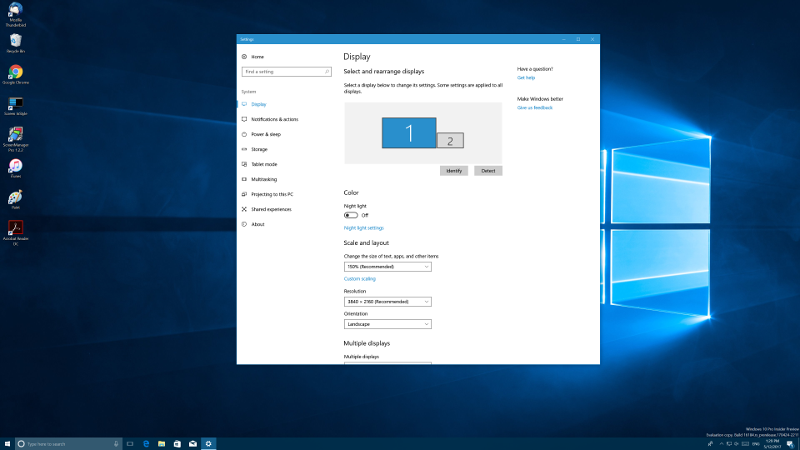800x450 pixels.
Task: Open Mozilla Thunderbird desktop shortcut
Action: pyautogui.click(x=15, y=14)
